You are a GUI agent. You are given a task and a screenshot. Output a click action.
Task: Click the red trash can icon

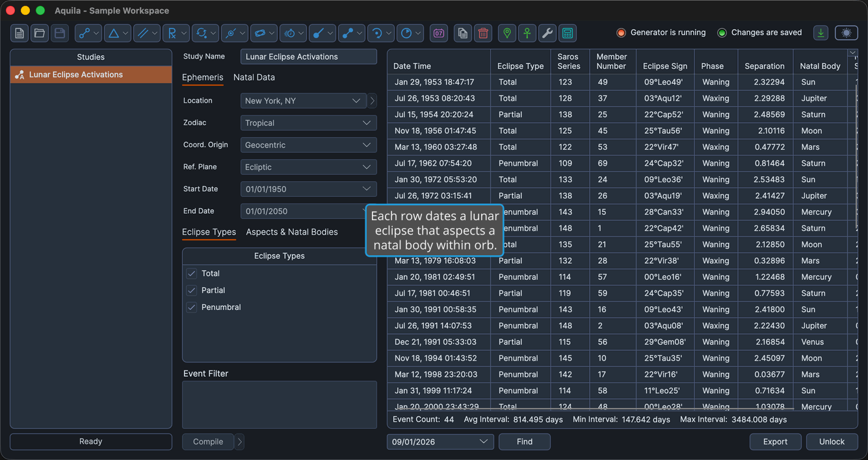tap(483, 33)
